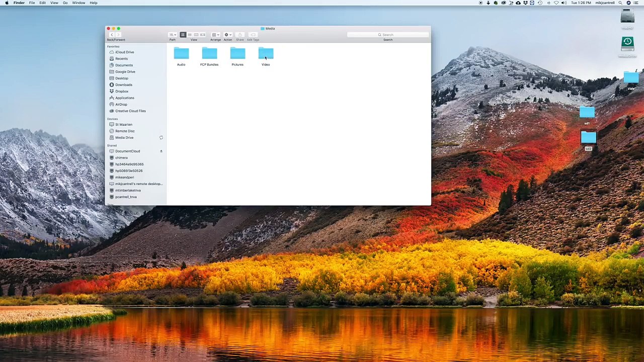Screen dimensions: 644x362
Task: Click the volume menu bar icon
Action: (564, 3)
